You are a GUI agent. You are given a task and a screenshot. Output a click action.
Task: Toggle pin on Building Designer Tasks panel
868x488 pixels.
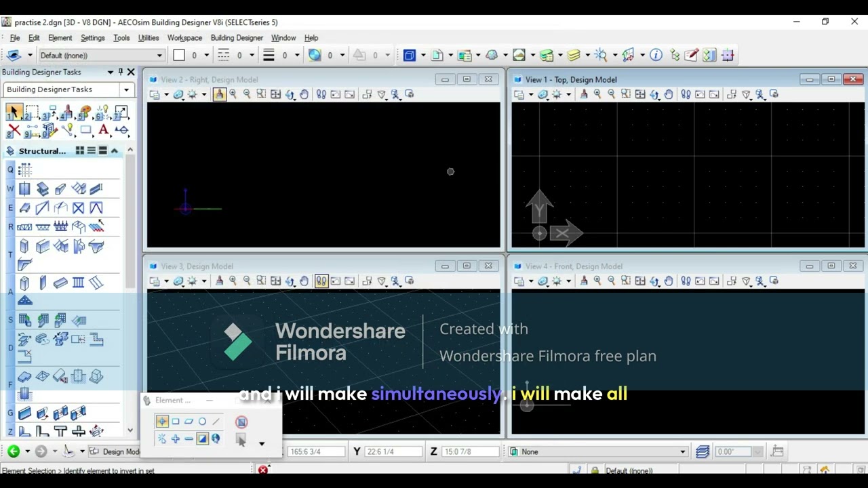coord(121,72)
